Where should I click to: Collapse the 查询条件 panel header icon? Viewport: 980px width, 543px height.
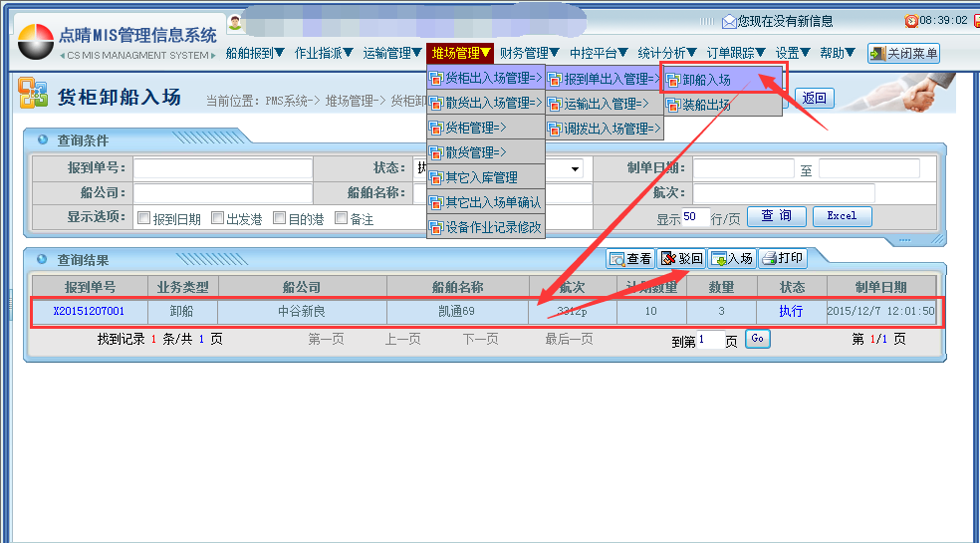coord(43,140)
